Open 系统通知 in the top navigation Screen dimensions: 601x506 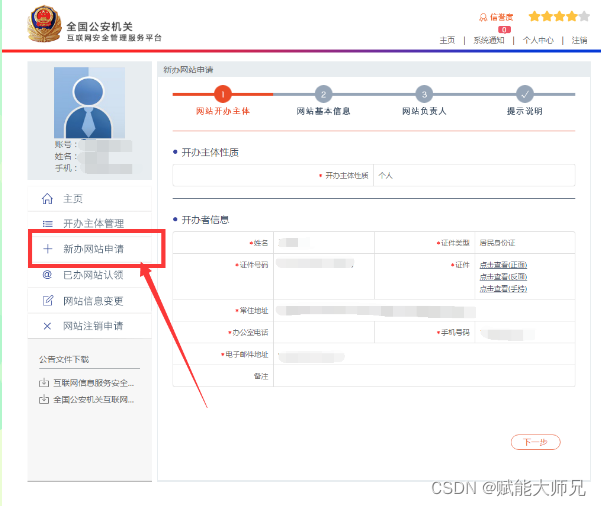click(489, 40)
